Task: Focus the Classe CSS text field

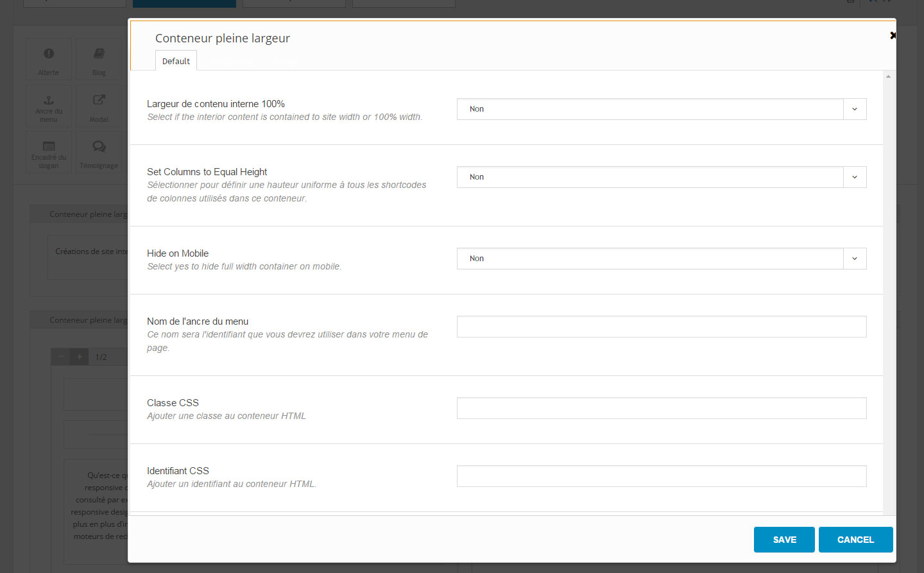Action: (x=661, y=408)
